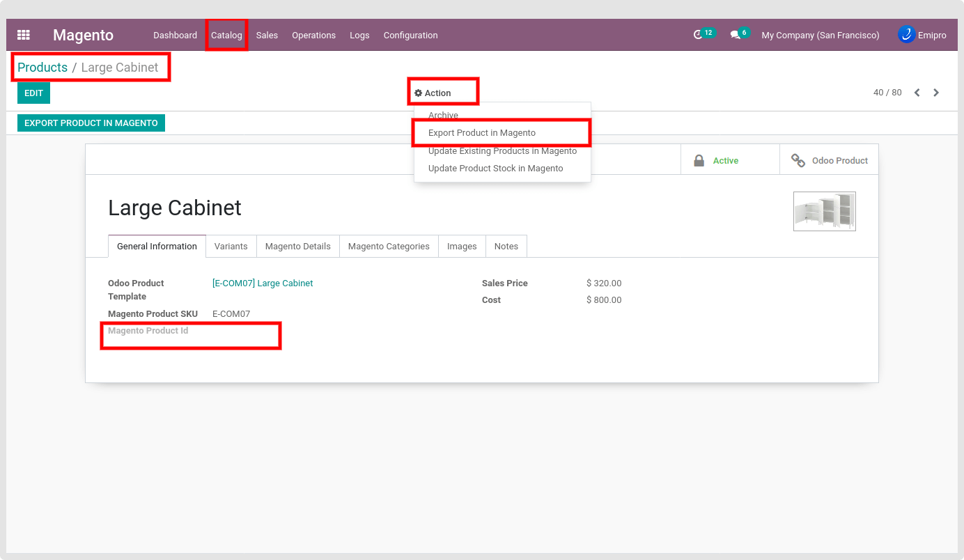Screen dimensions: 964x560
Task: Click the Sales Price label
Action: coord(505,283)
